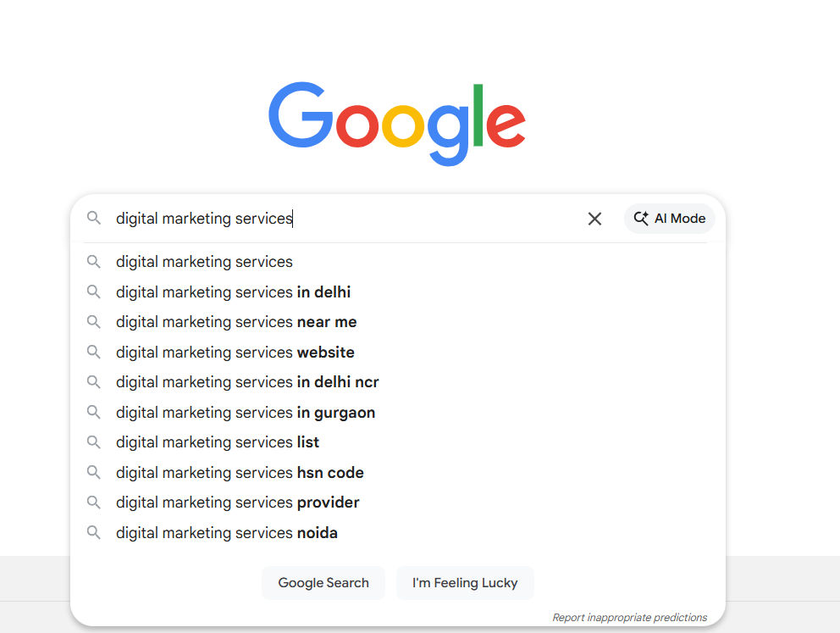Click the magnifier icon beside 'digital marketing services hsn code'
This screenshot has height=633, width=840.
pos(94,472)
